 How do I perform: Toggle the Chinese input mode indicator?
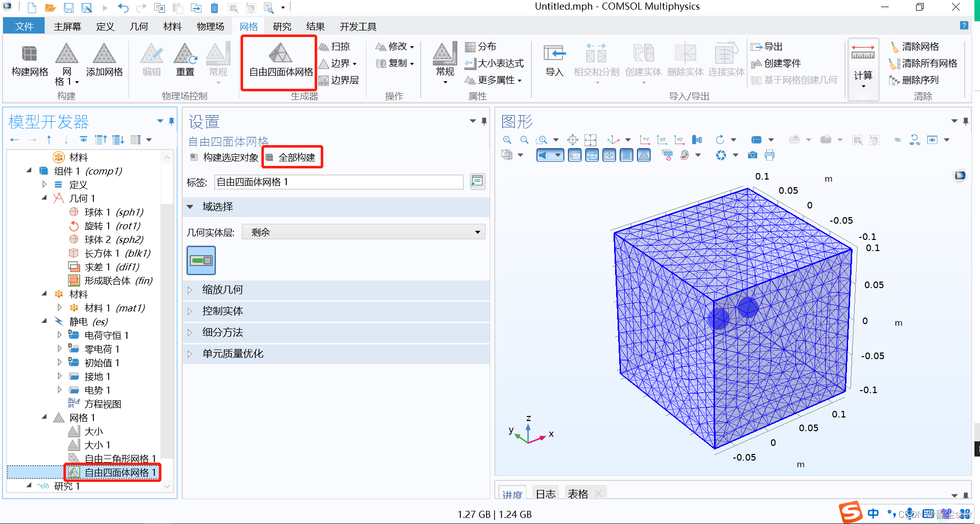click(x=873, y=513)
